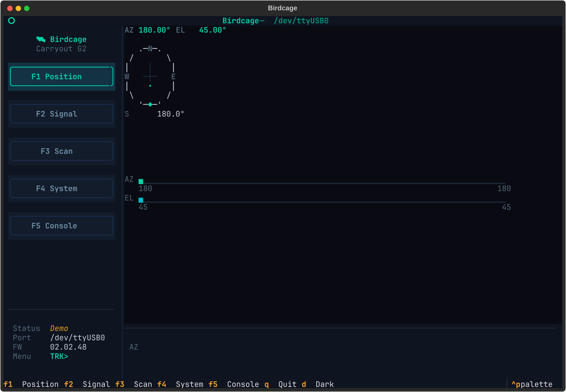Toggle Dark mode from the footer bar
566x392 pixels.
[324, 384]
